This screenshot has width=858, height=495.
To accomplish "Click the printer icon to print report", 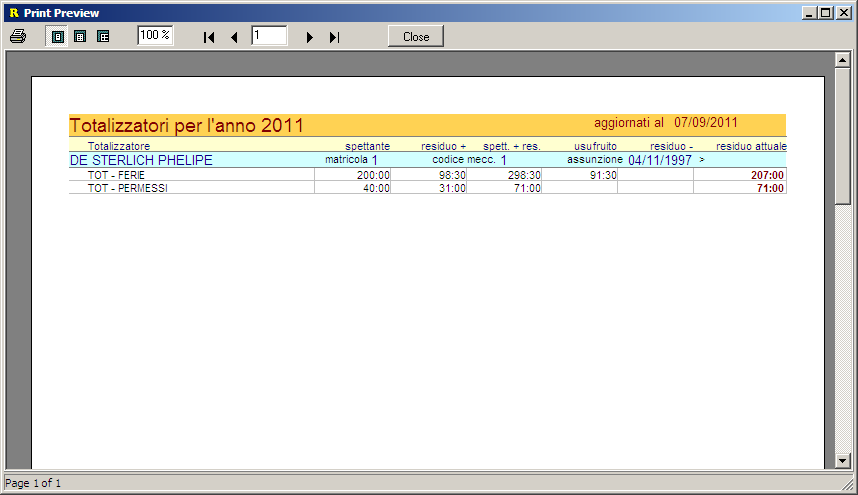I will click(18, 37).
